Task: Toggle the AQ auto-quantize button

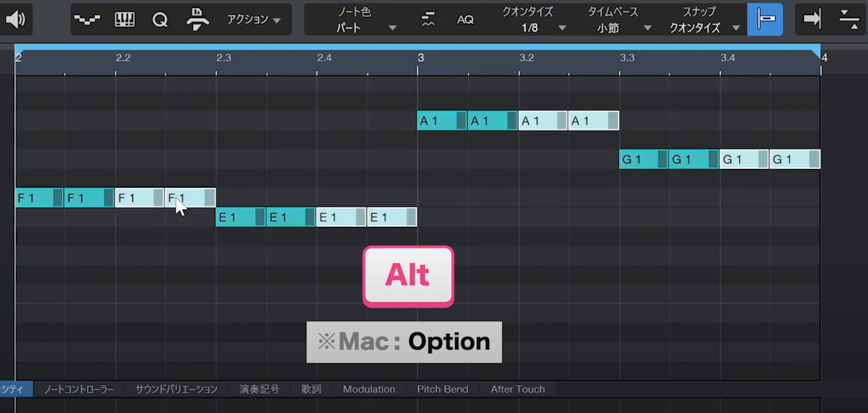Action: pyautogui.click(x=465, y=19)
